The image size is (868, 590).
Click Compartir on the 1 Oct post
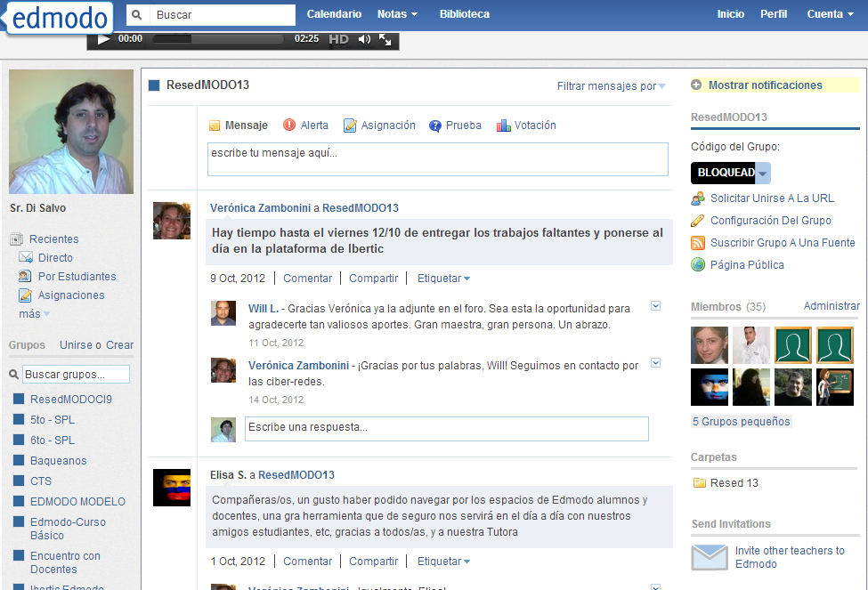373,562
